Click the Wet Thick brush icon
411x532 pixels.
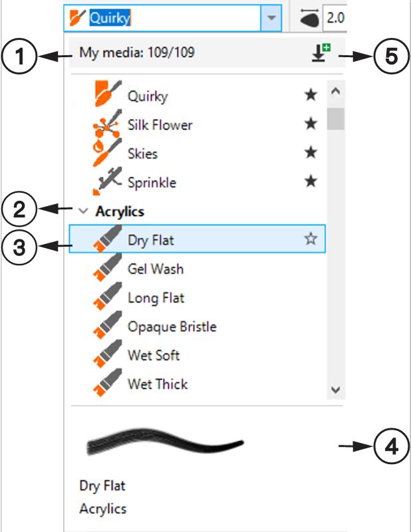coord(108,383)
